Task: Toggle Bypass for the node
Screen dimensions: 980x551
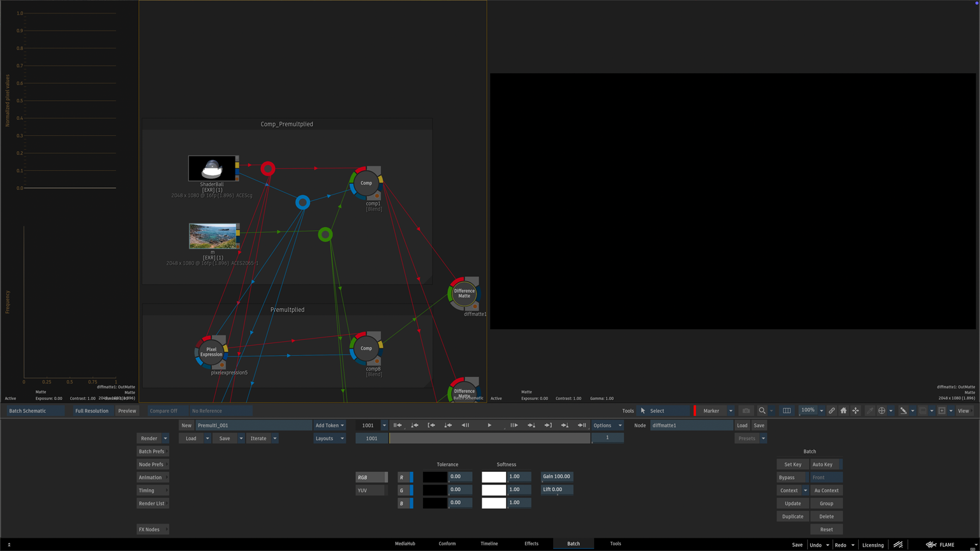Action: pyautogui.click(x=792, y=478)
